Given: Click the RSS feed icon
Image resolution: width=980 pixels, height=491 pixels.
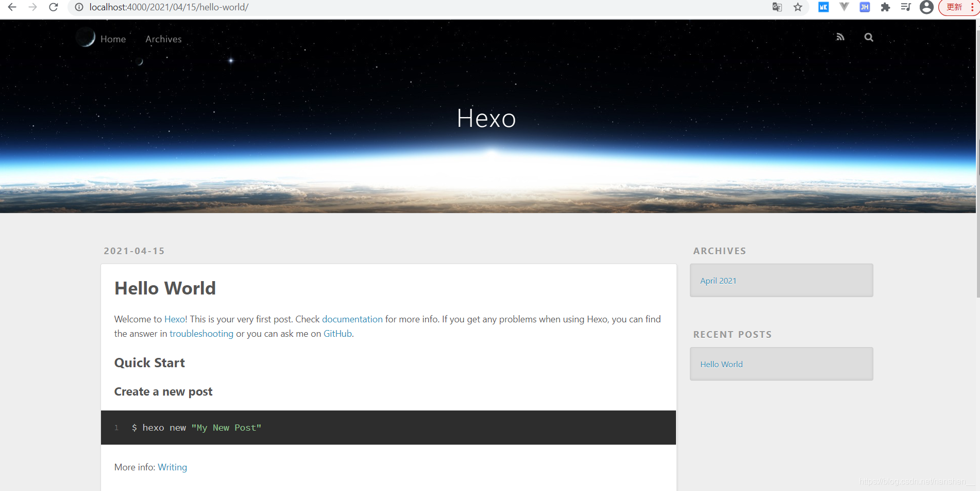Looking at the screenshot, I should click(840, 37).
